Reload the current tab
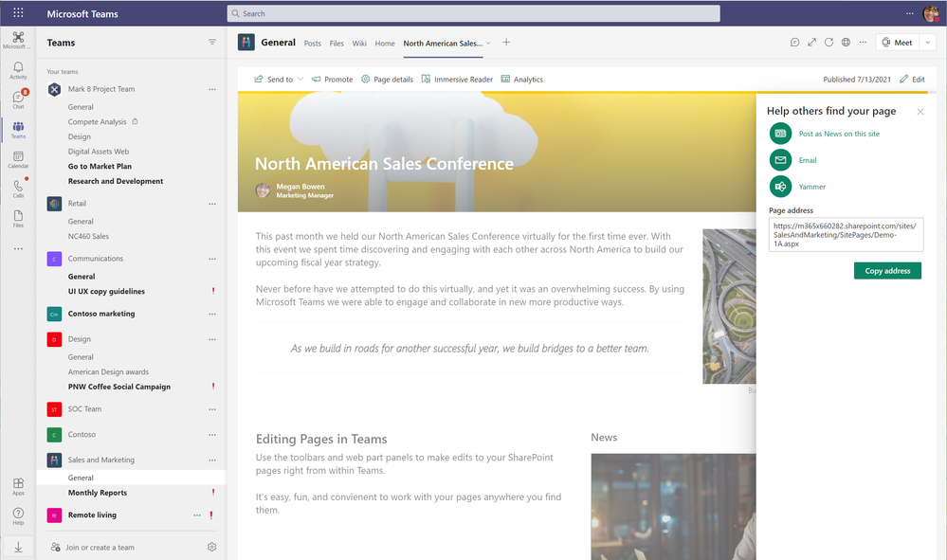 (829, 43)
